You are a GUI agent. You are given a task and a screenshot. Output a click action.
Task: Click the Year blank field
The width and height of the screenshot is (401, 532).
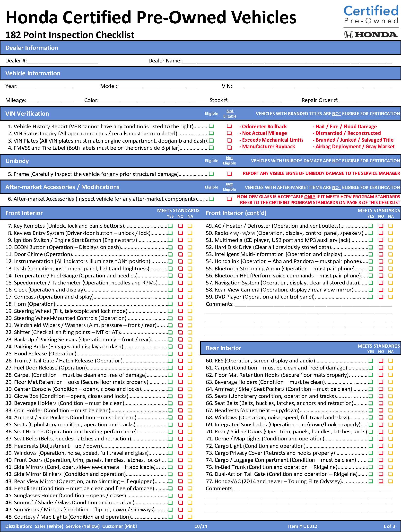point(46,86)
